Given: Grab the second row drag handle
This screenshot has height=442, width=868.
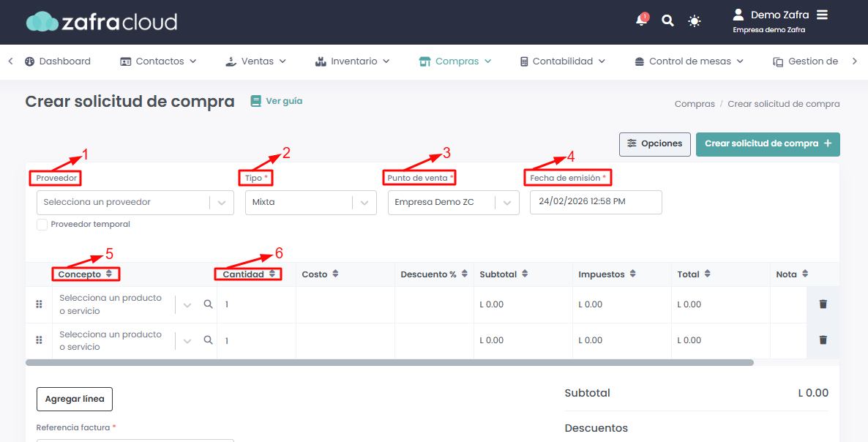Looking at the screenshot, I should pos(39,340).
